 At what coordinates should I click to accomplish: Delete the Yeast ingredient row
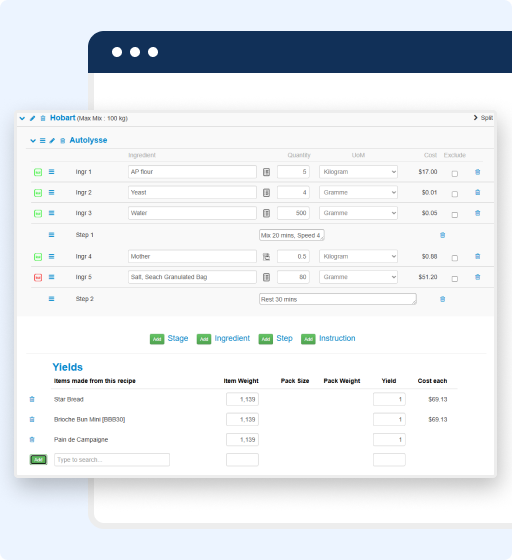coord(477,192)
